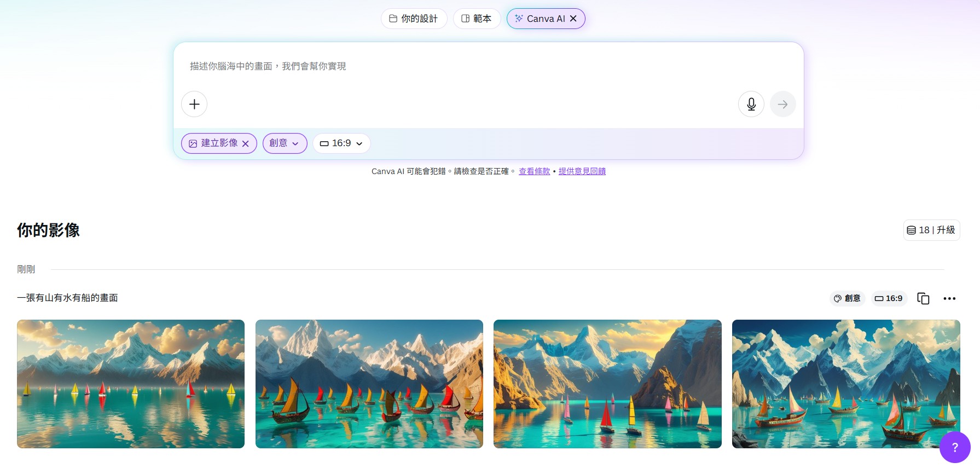Open the 你的設計 tab
Viewport: 980px width, 468px height.
414,19
